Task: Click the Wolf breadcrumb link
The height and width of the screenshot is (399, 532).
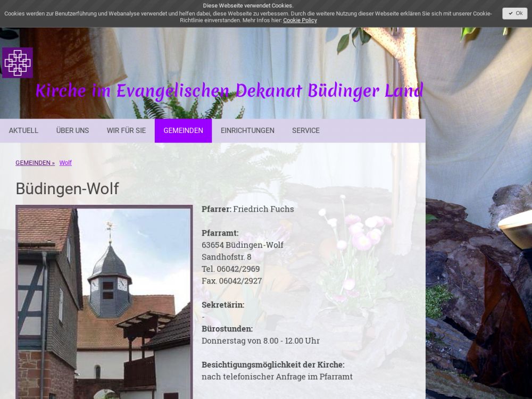Action: (x=65, y=163)
